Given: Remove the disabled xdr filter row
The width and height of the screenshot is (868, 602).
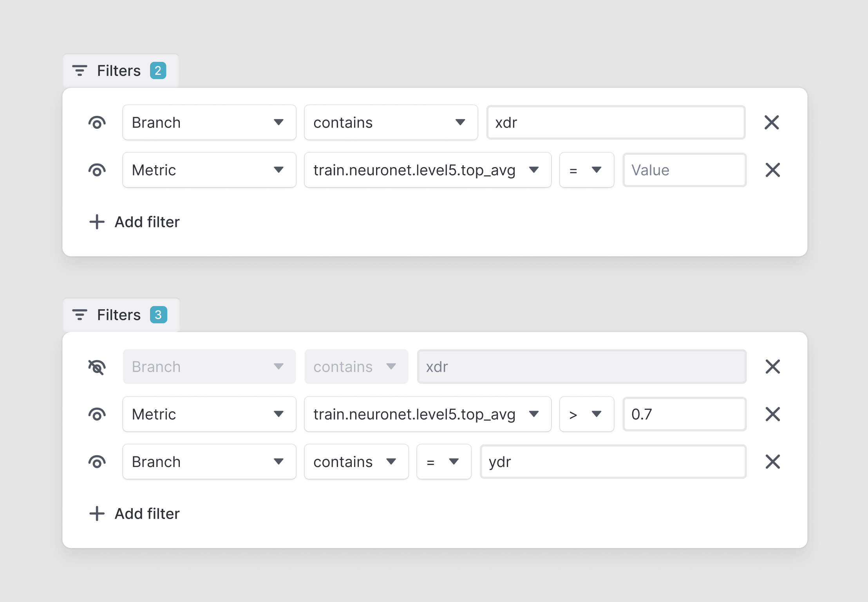Looking at the screenshot, I should pyautogui.click(x=772, y=367).
